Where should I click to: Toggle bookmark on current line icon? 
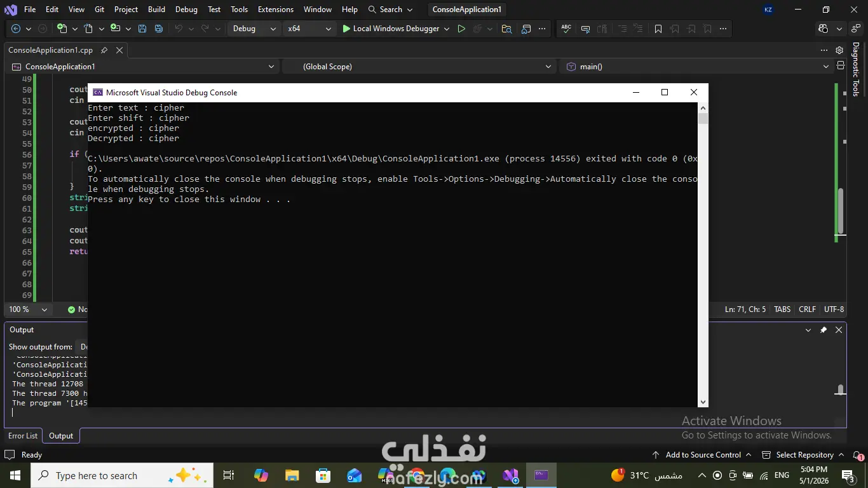pyautogui.click(x=658, y=29)
